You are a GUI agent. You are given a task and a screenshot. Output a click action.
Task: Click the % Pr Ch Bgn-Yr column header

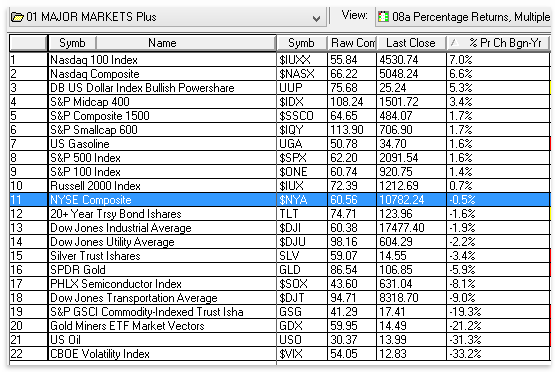[x=498, y=43]
